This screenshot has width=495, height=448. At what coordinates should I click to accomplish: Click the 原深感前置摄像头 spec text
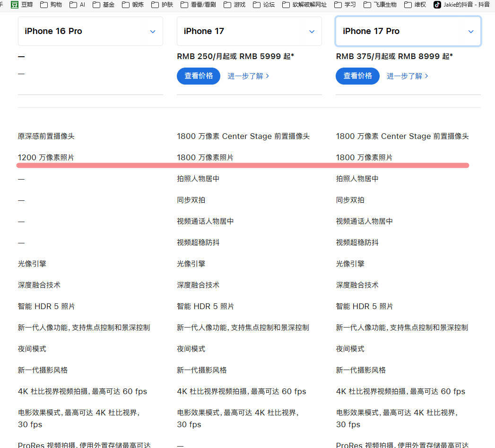tap(46, 136)
